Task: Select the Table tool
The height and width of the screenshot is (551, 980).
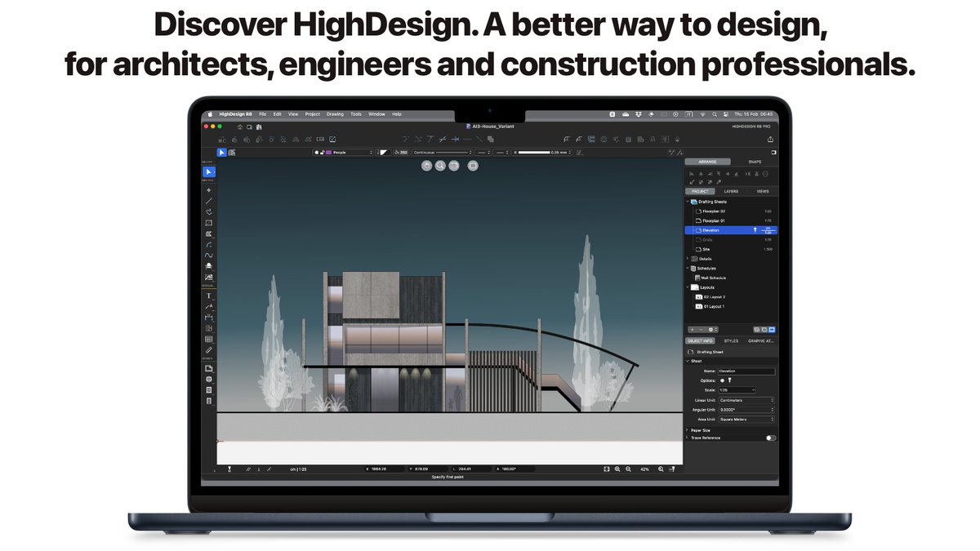Action: [209, 339]
